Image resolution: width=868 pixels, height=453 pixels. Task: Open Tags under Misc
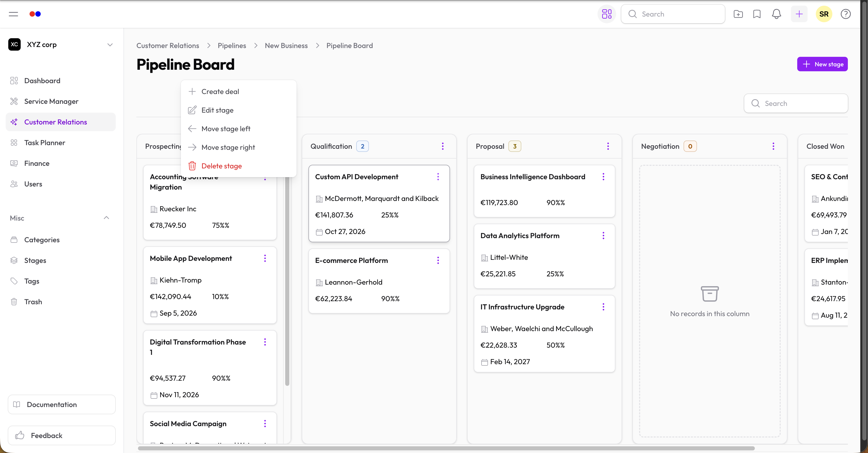point(61,281)
